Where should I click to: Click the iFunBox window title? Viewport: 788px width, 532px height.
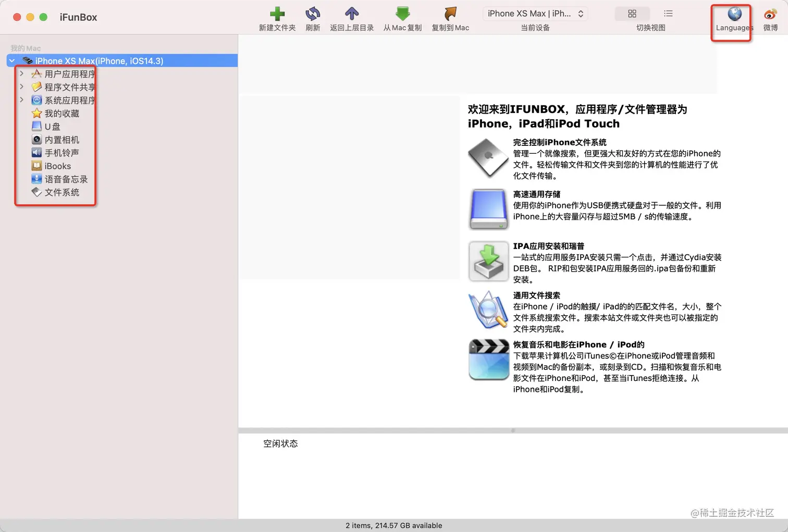(78, 17)
